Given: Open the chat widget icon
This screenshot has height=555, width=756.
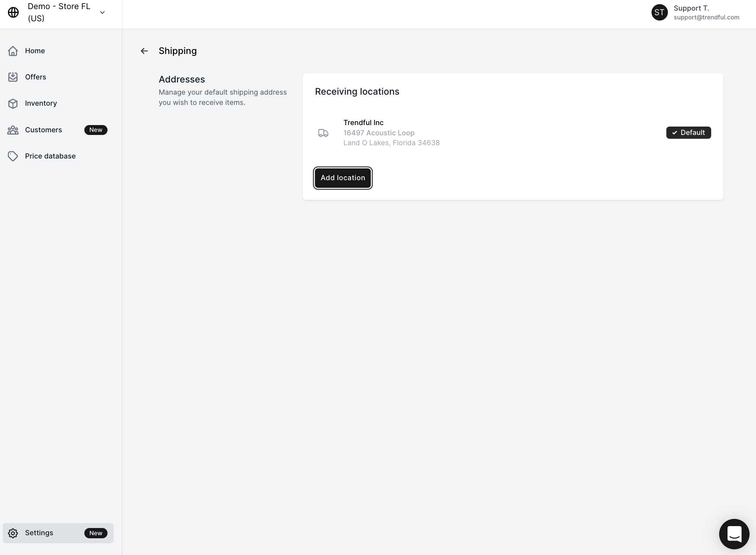Looking at the screenshot, I should [x=734, y=534].
